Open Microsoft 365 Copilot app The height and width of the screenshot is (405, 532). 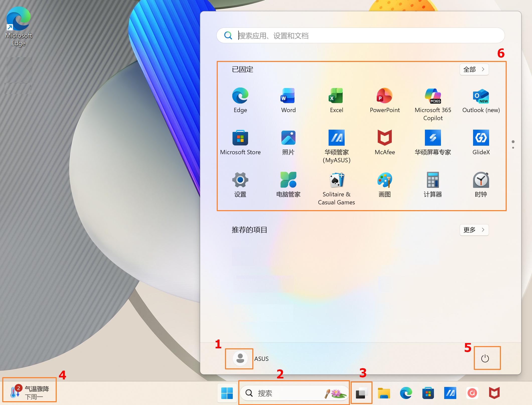433,96
